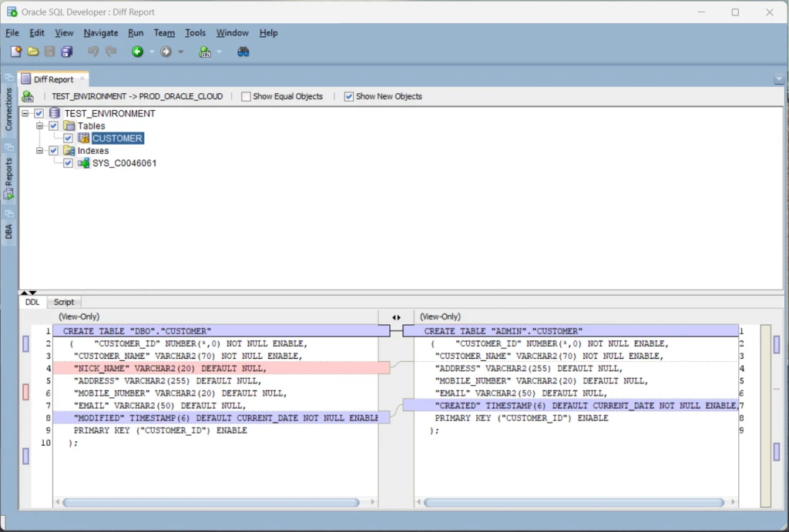Image resolution: width=789 pixels, height=532 pixels.
Task: Click the red change marker in left gutter
Action: tap(25, 392)
